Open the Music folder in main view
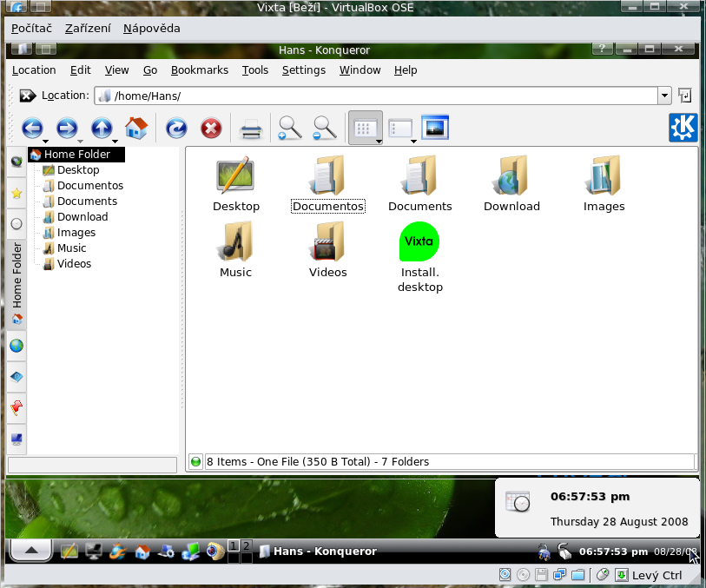706x588 pixels. 236,250
